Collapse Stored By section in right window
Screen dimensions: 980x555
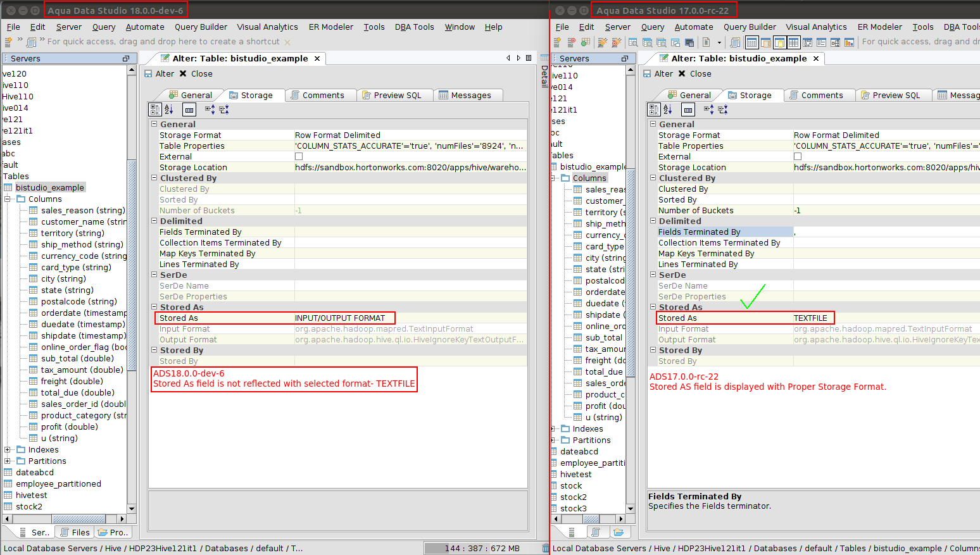point(653,350)
